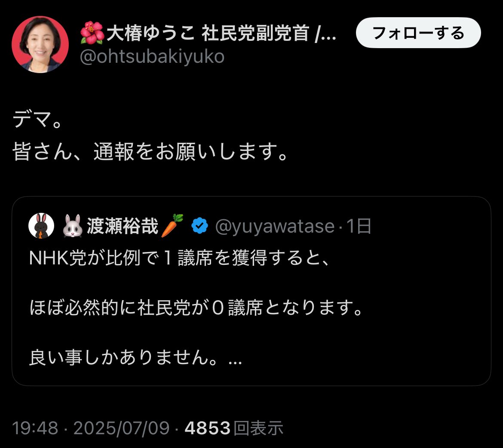Screen dimensions: 503x448
Task: Click the 19:48 · 2025/07/09 timestamp
Action: click(91, 428)
